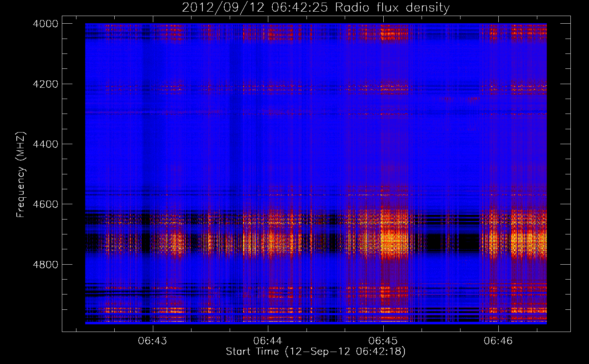Click the 4400 frequency axis label

tap(46, 144)
